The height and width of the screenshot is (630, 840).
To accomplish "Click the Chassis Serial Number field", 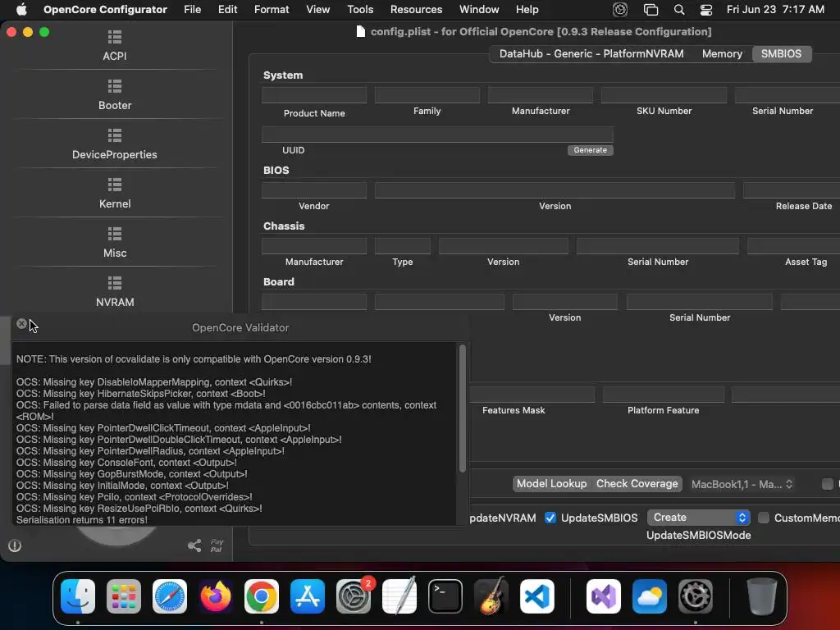I will 658,246.
